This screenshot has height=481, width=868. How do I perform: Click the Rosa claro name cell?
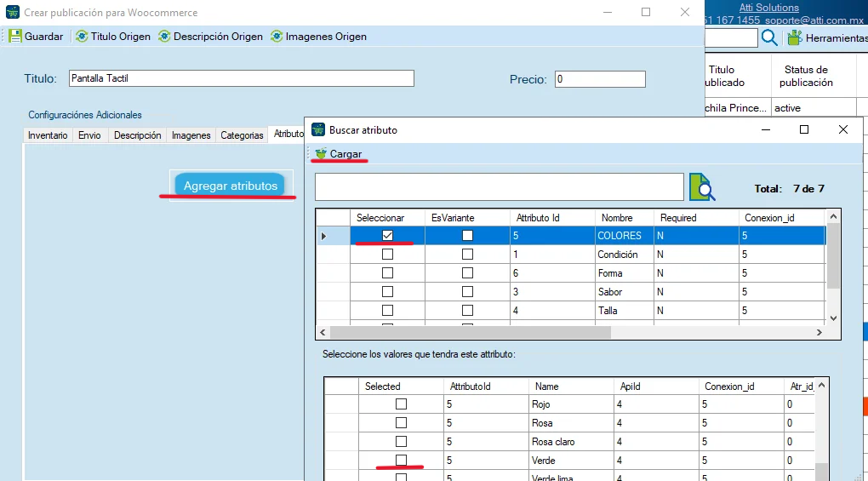click(571, 442)
